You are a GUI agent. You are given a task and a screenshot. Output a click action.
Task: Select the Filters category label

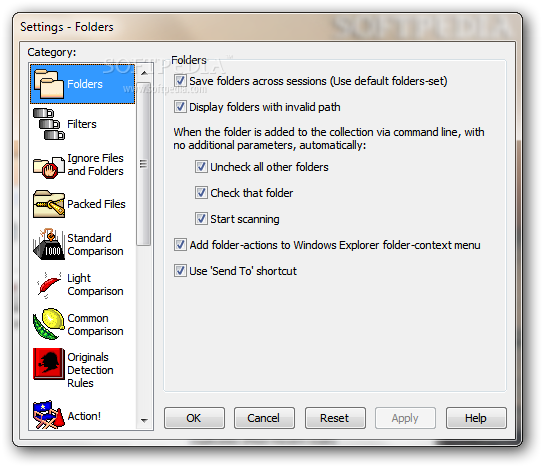point(82,124)
